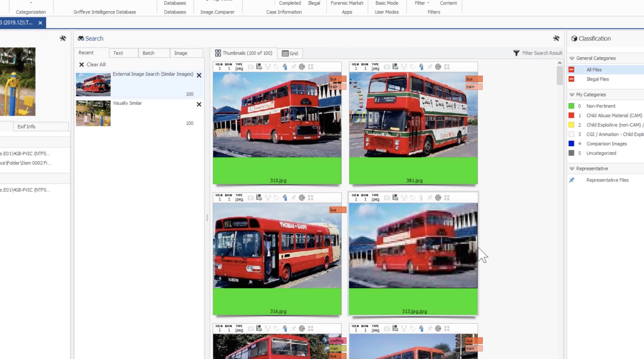
Task: Click the funnel icon beside Filter Search Result
Action: point(516,53)
